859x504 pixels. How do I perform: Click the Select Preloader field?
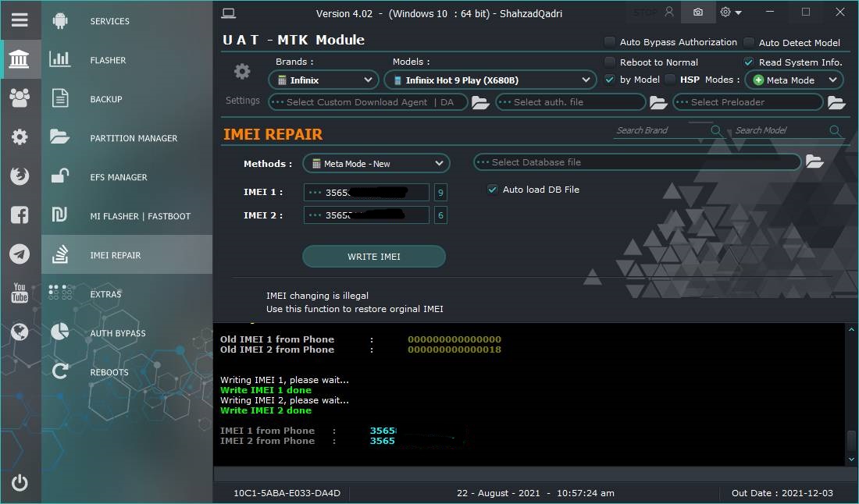[748, 101]
